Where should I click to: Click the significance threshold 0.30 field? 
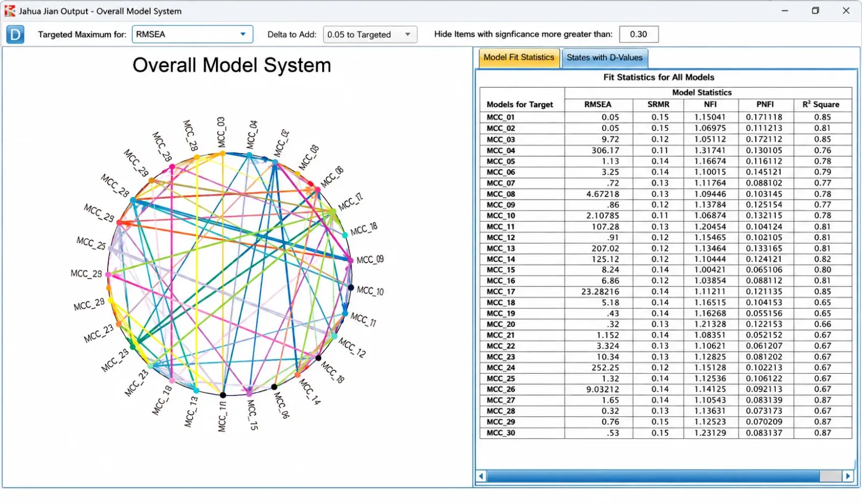[x=638, y=34]
